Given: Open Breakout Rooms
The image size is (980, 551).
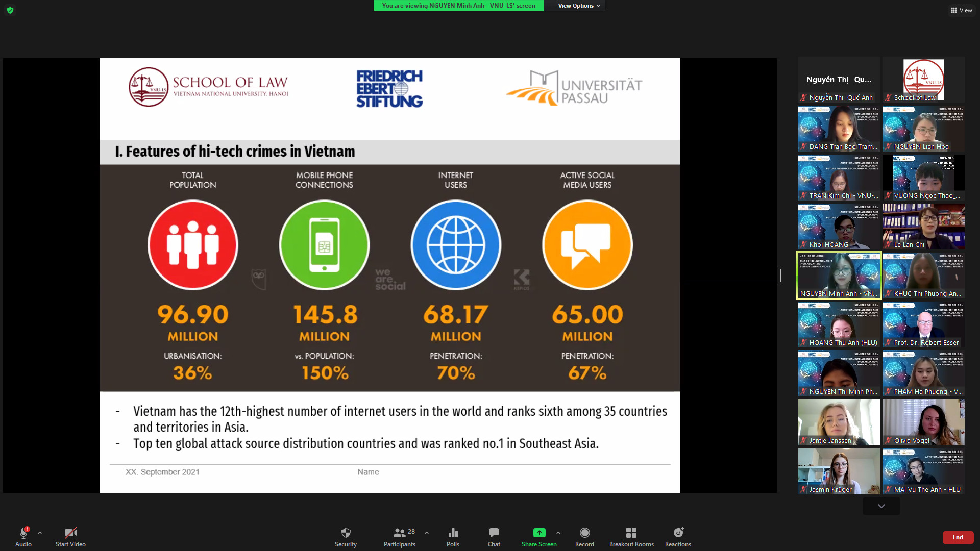Looking at the screenshot, I should click(x=631, y=537).
